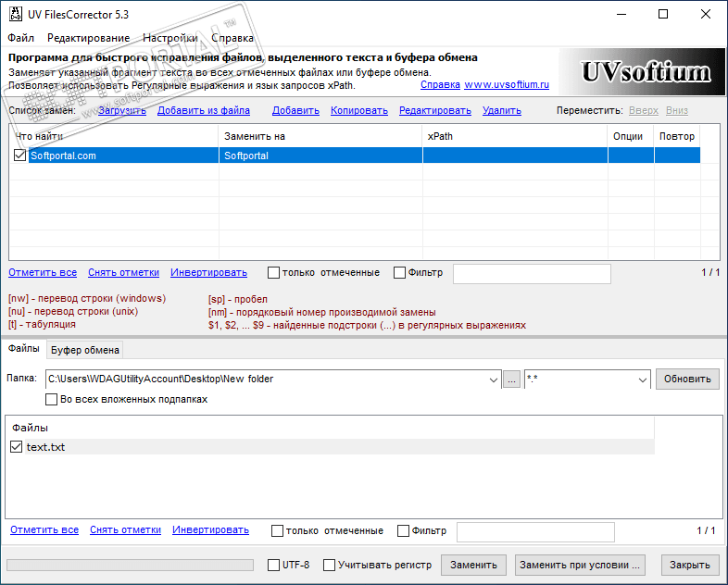
Task: Click the Вниз move link
Action: (x=677, y=110)
